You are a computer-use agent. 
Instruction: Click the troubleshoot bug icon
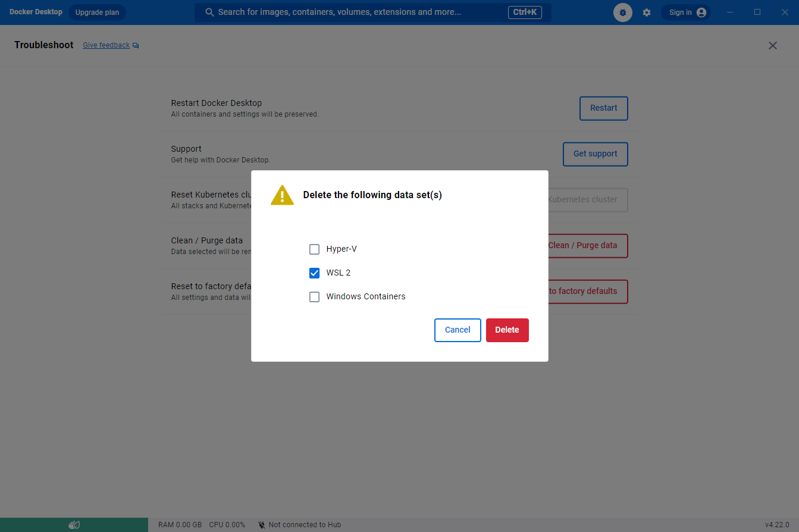(x=623, y=12)
